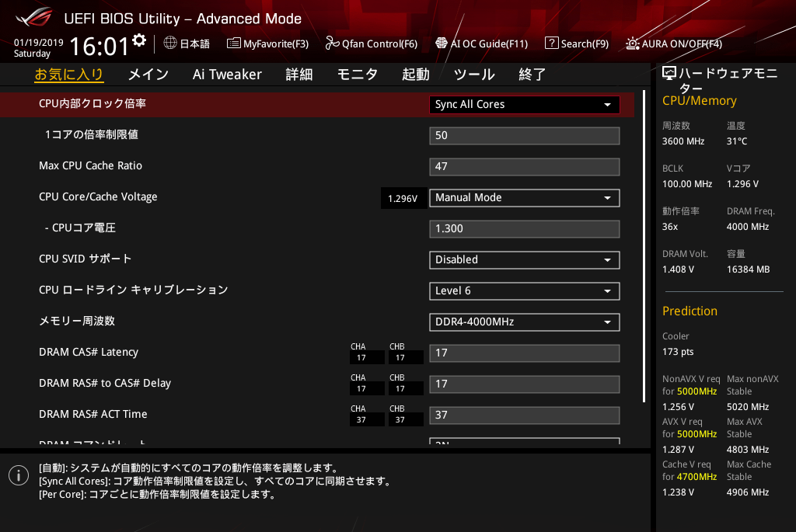796x532 pixels.
Task: Switch to the メイン tab
Action: (148, 75)
